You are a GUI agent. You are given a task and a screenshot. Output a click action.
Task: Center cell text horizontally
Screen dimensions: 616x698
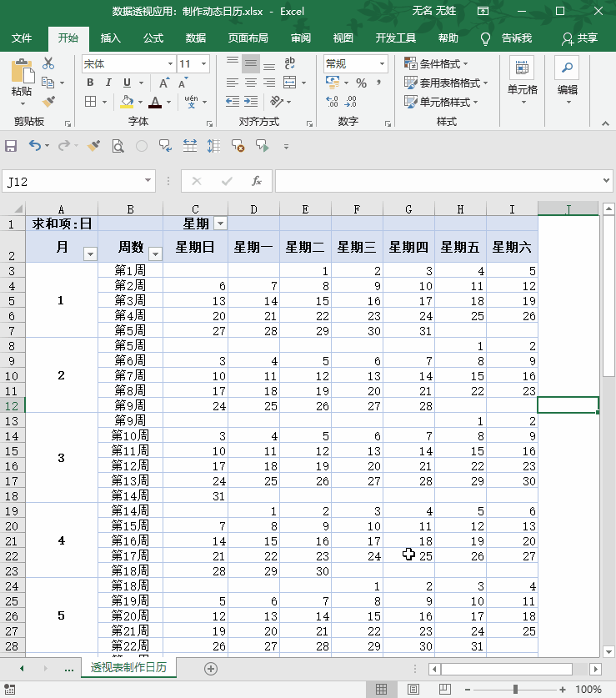251,83
